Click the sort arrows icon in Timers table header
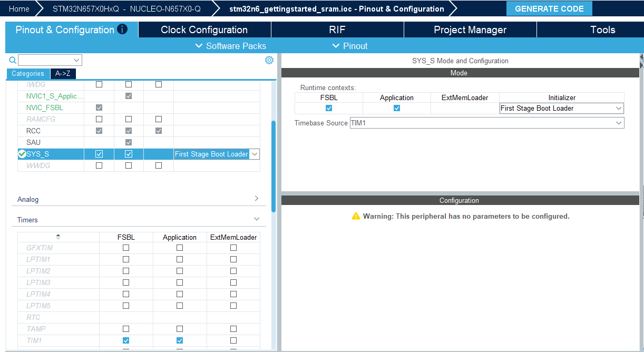644x352 pixels. coord(58,237)
